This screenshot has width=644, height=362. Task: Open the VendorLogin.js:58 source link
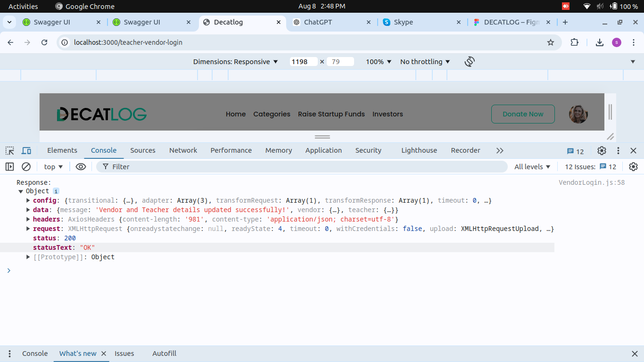point(591,182)
